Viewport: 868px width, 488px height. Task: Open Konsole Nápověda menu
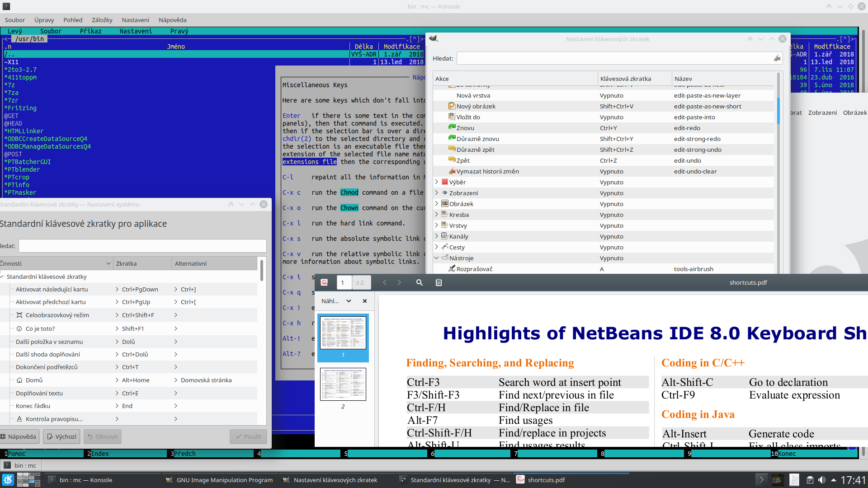[x=172, y=20]
